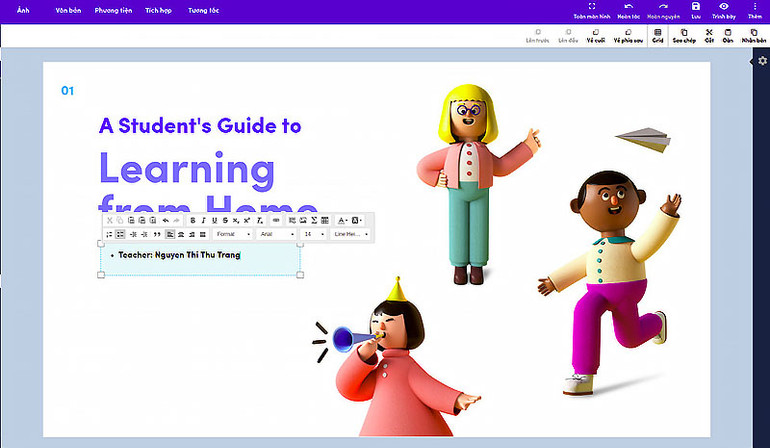Enter Toàn màn hình fullscreen mode

[591, 10]
